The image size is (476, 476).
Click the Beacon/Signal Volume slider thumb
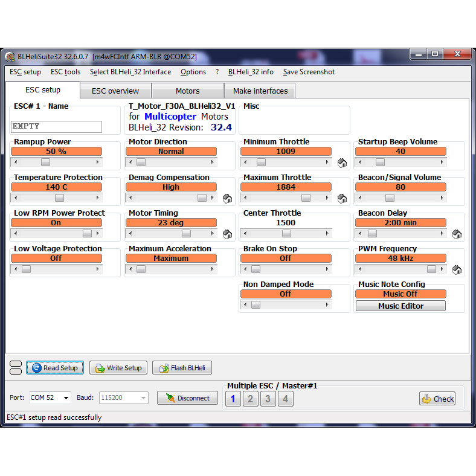click(x=390, y=198)
